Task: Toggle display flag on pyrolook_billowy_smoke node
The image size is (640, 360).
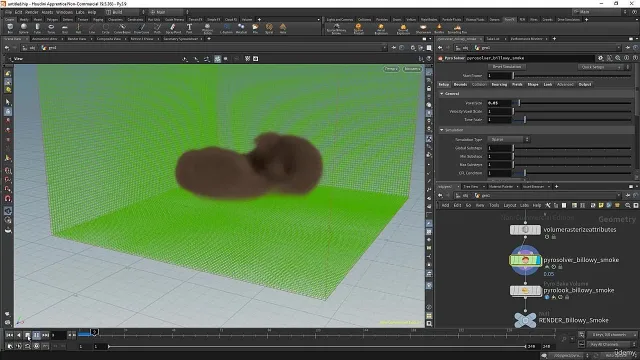Action: 547,297
